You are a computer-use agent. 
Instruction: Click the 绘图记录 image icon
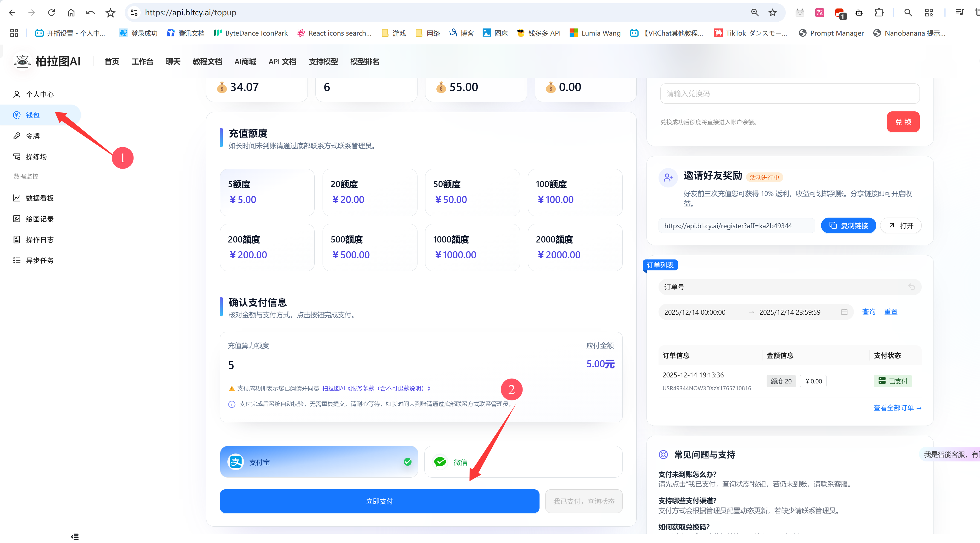point(16,219)
